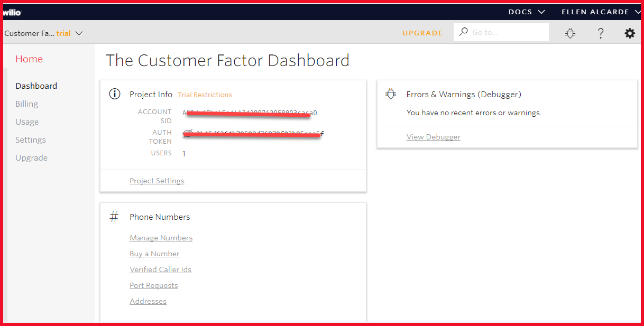Click the 'Phone Numbers' card title

point(160,217)
